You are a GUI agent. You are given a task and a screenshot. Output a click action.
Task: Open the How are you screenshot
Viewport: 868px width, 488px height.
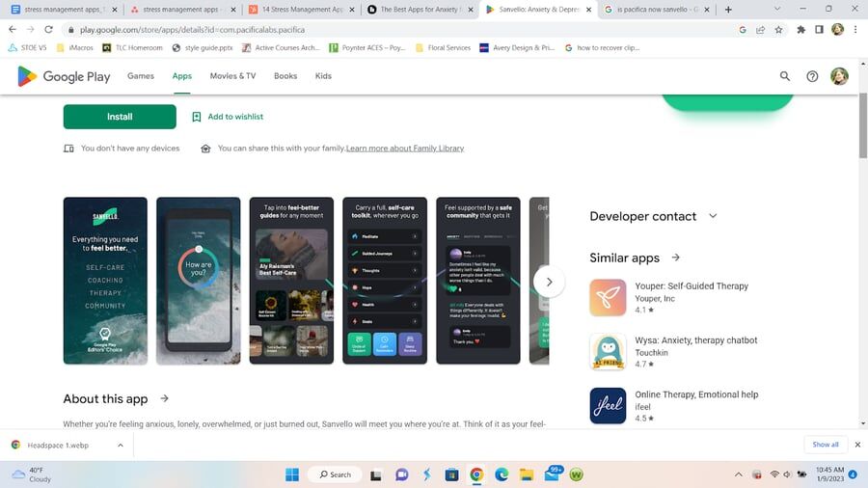pos(198,281)
